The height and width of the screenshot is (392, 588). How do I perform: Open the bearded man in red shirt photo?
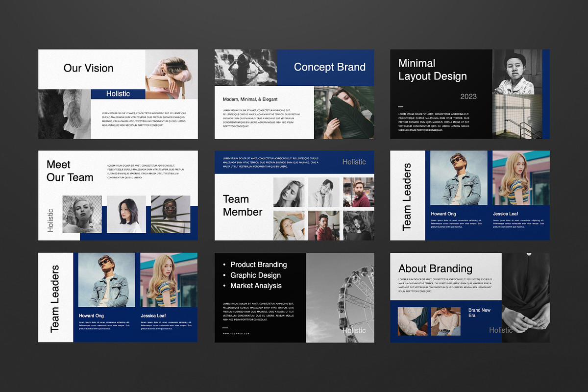[359, 193]
